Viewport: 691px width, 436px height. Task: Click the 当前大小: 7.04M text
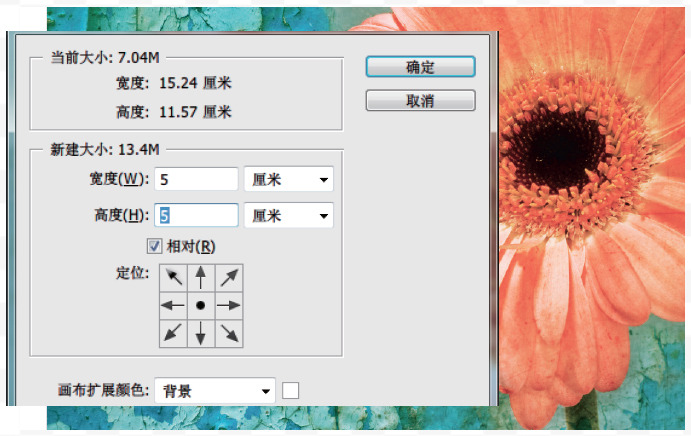point(105,57)
